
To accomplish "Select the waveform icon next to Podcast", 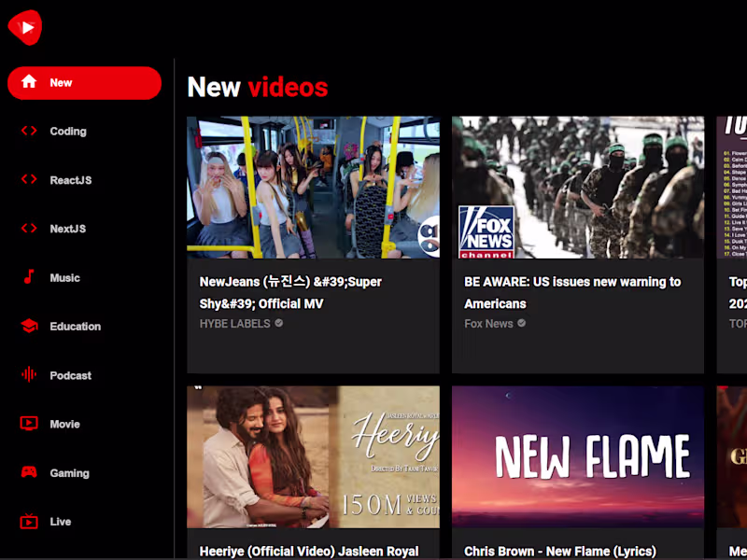I will click(29, 375).
